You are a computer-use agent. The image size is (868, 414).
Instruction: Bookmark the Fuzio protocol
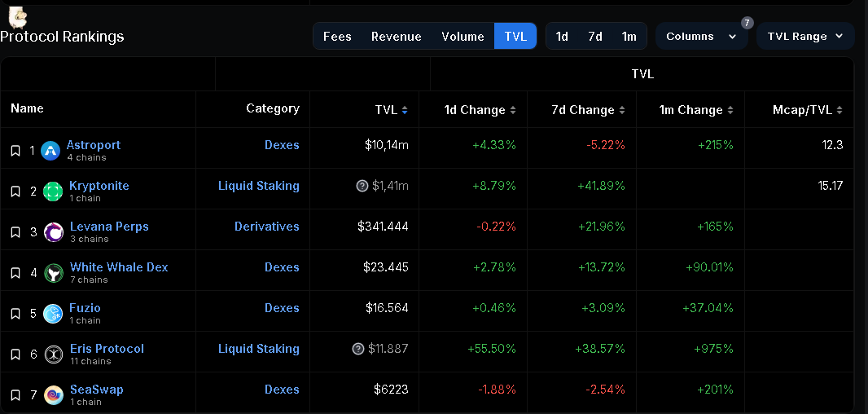[15, 314]
